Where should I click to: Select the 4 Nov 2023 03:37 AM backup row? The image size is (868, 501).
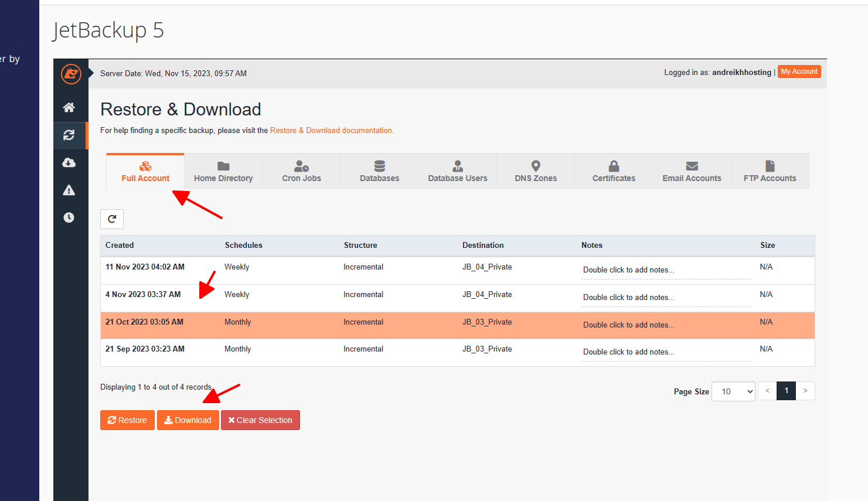(457, 298)
